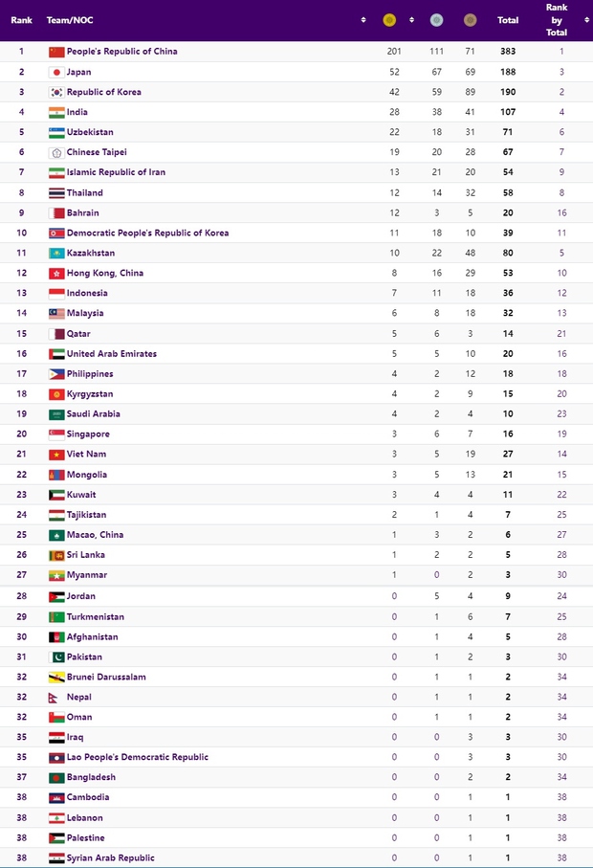Open the Republic of Korea team link
593x868 pixels.
[x=104, y=92]
